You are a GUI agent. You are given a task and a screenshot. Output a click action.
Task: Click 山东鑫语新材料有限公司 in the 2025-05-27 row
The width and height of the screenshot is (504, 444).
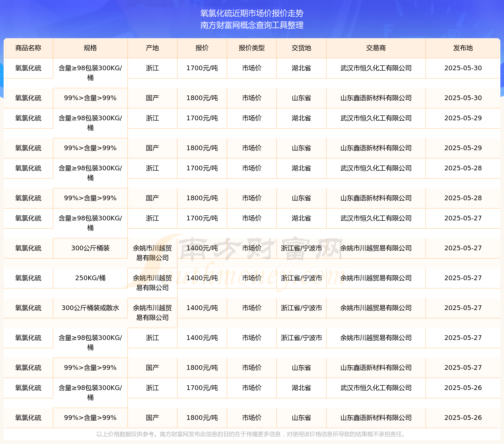coord(376,368)
